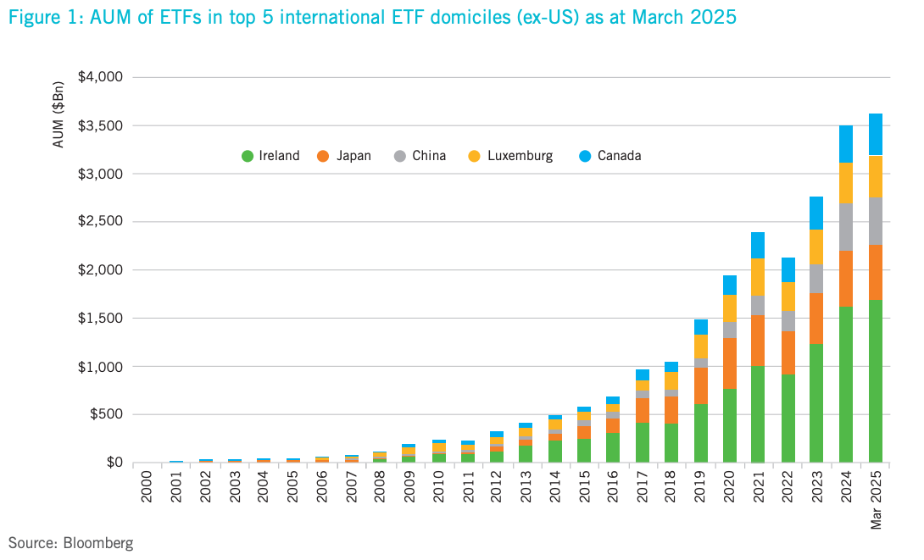Click the gray China legend dot
The height and width of the screenshot is (560, 924).
400,157
